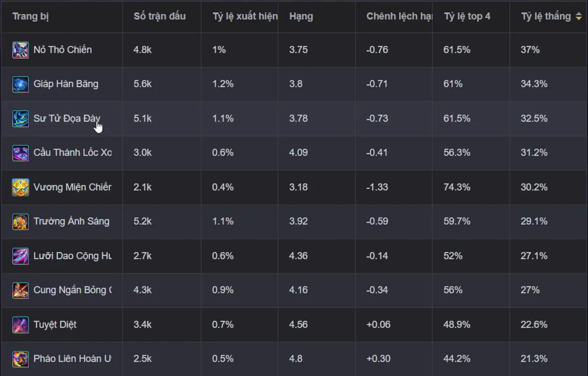The height and width of the screenshot is (376, 588).
Task: Click the Trang bị column header
Action: click(x=30, y=16)
